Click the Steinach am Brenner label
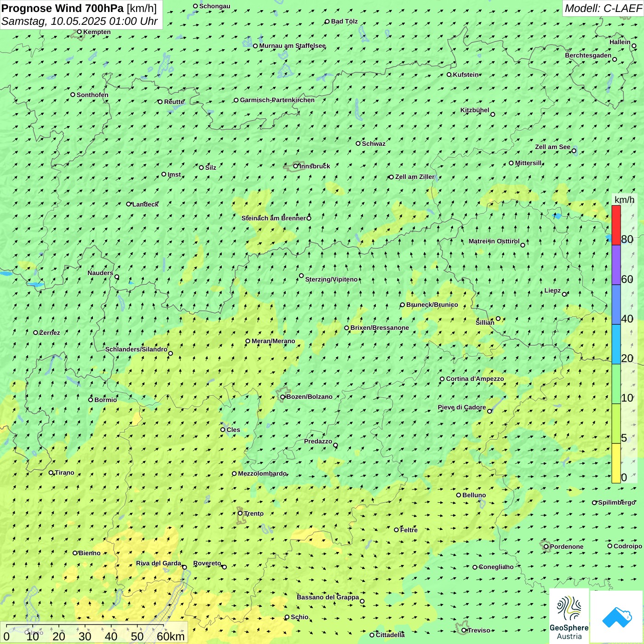The width and height of the screenshot is (644, 644). [x=274, y=218]
